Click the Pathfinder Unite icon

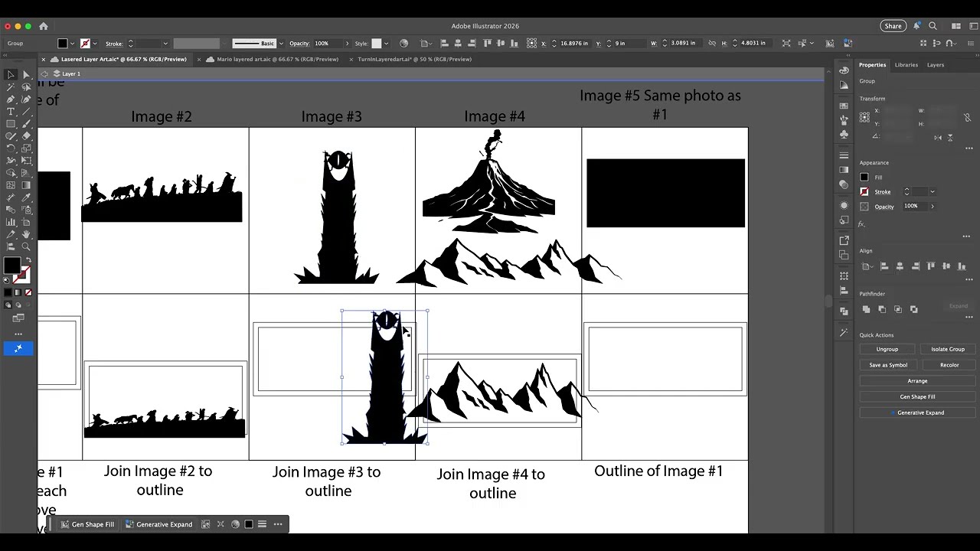(866, 309)
